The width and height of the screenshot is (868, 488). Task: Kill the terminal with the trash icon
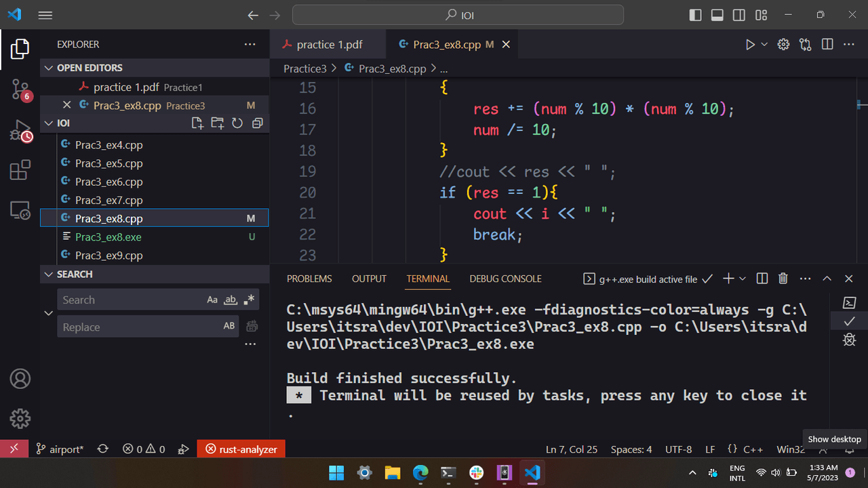coord(783,279)
